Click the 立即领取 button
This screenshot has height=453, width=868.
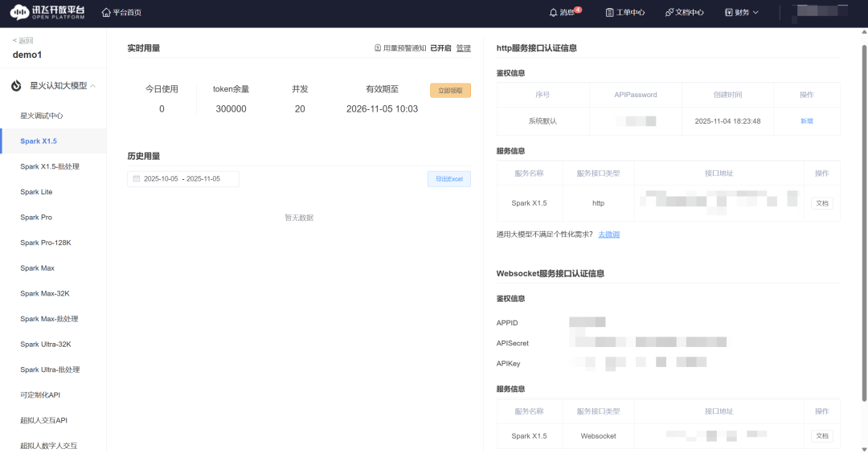coord(450,90)
